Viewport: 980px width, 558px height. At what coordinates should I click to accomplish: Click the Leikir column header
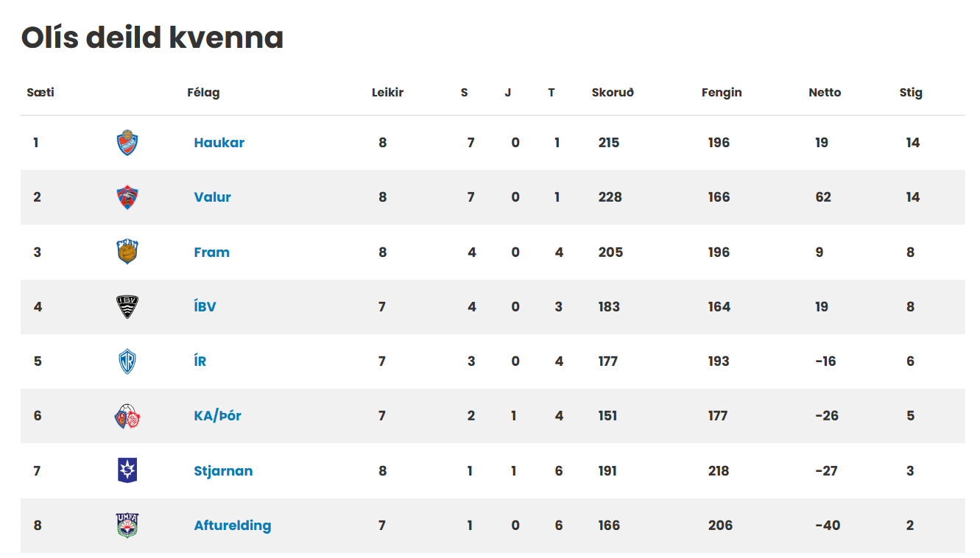[387, 93]
